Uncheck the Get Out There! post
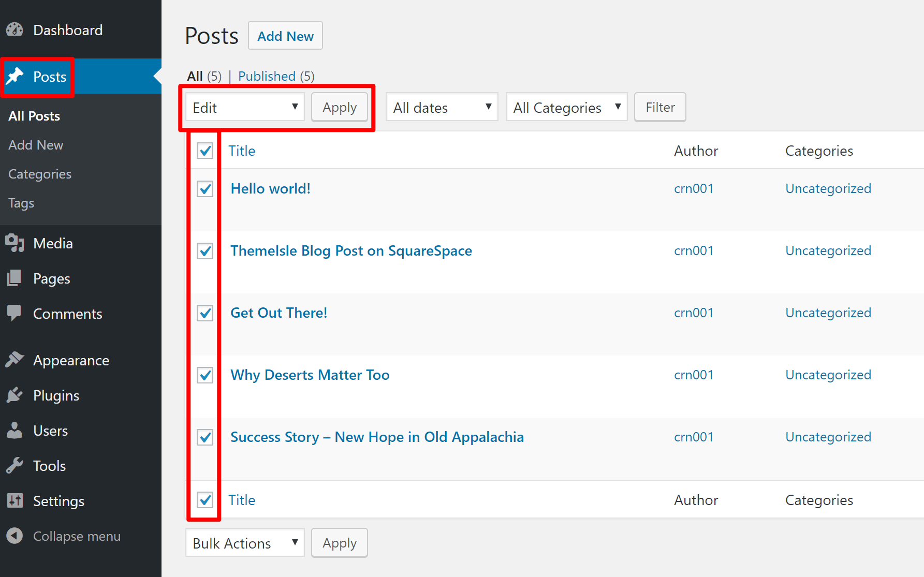The height and width of the screenshot is (577, 924). (204, 313)
